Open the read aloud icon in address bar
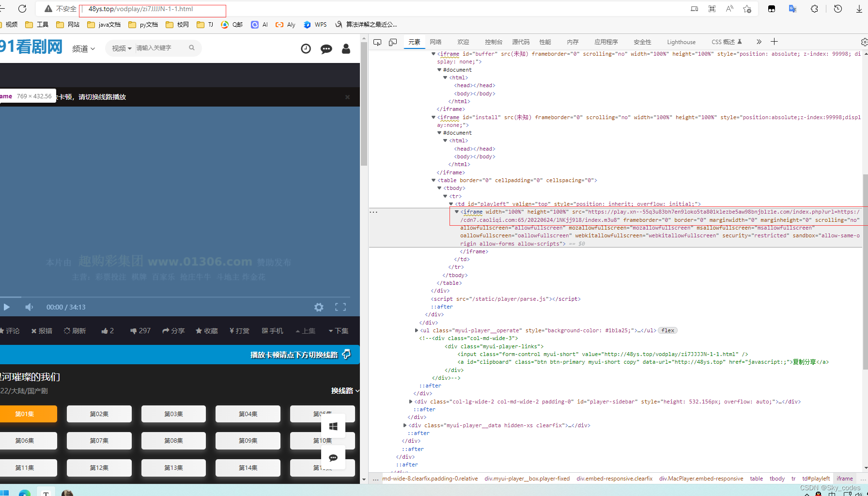The width and height of the screenshot is (868, 496). (x=729, y=9)
